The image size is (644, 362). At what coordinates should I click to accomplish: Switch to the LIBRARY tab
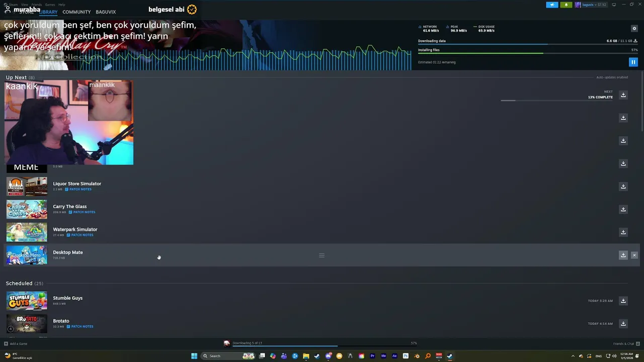click(x=48, y=12)
